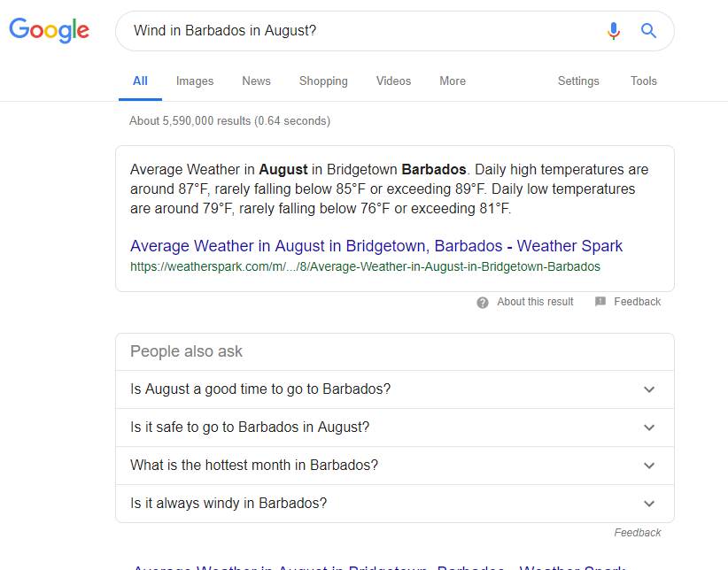Click the magnifying glass search button
Screen dimensions: 728x570
pyautogui.click(x=648, y=31)
